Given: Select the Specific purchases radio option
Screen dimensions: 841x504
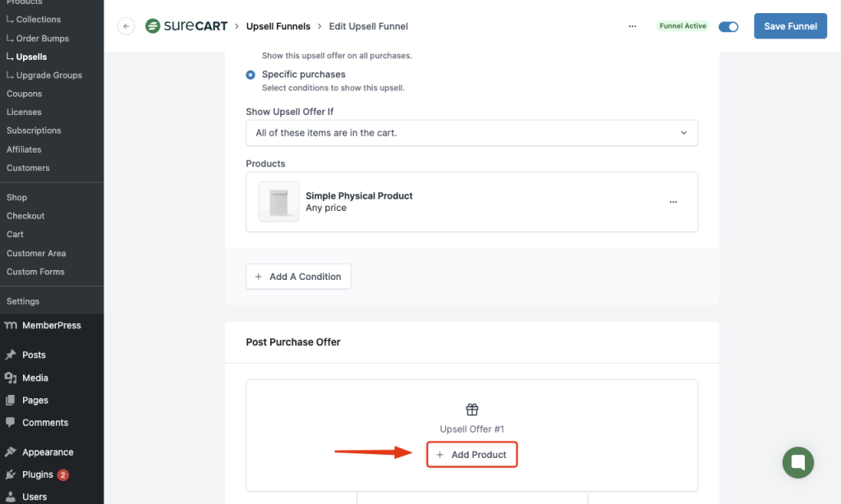Looking at the screenshot, I should [250, 75].
